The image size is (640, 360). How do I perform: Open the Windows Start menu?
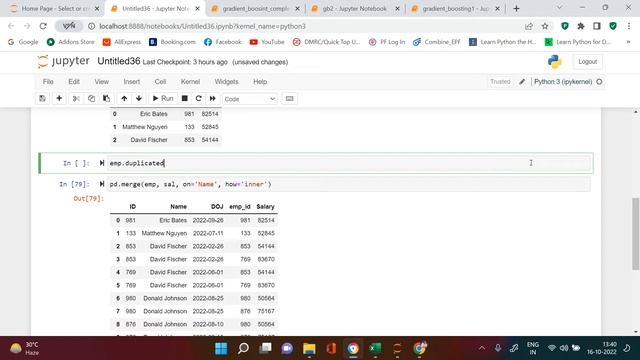pos(221,348)
